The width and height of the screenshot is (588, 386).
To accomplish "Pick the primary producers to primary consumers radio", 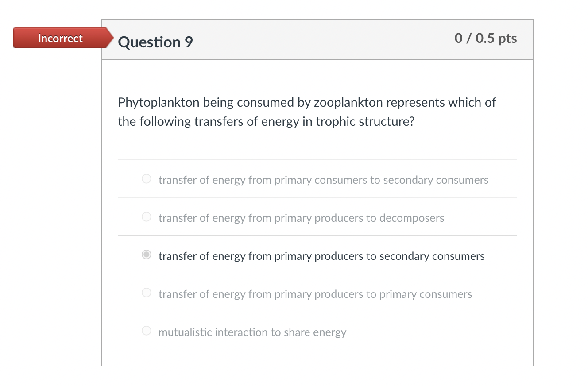I will pos(147,293).
